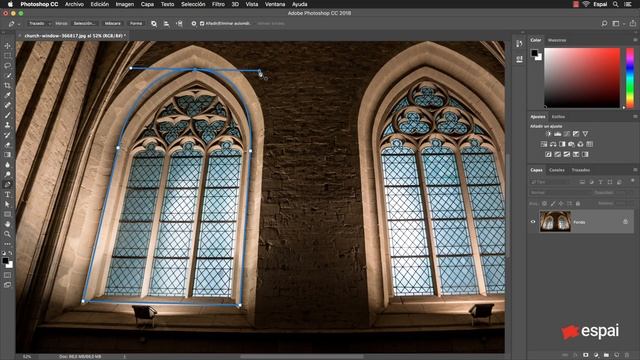Switch to the Muestras tab
The width and height of the screenshot is (640, 360).
[557, 40]
